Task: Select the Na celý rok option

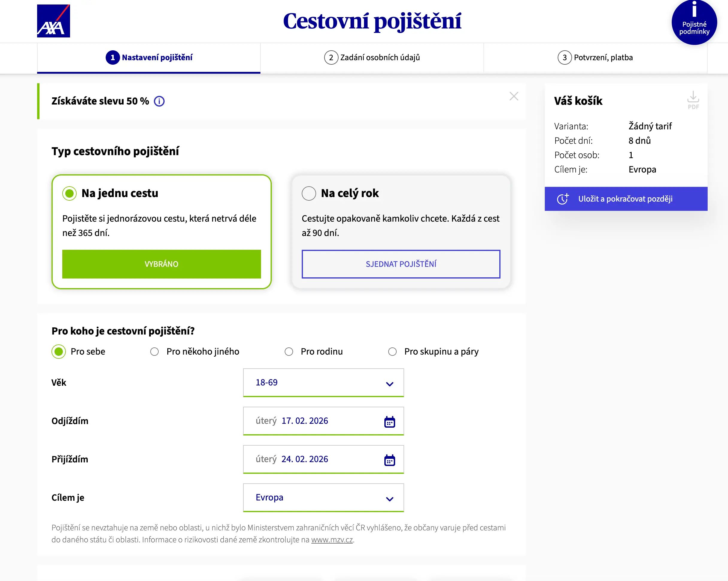Action: [x=308, y=193]
